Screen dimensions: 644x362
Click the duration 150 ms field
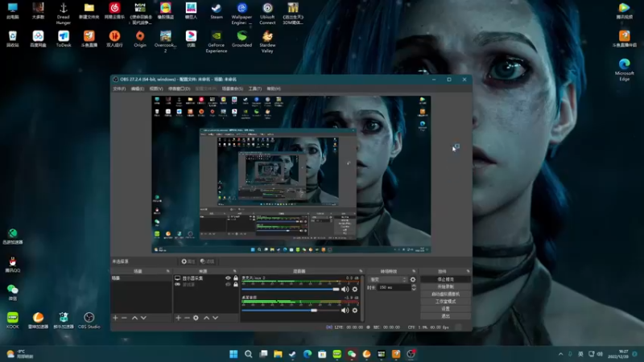click(394, 287)
